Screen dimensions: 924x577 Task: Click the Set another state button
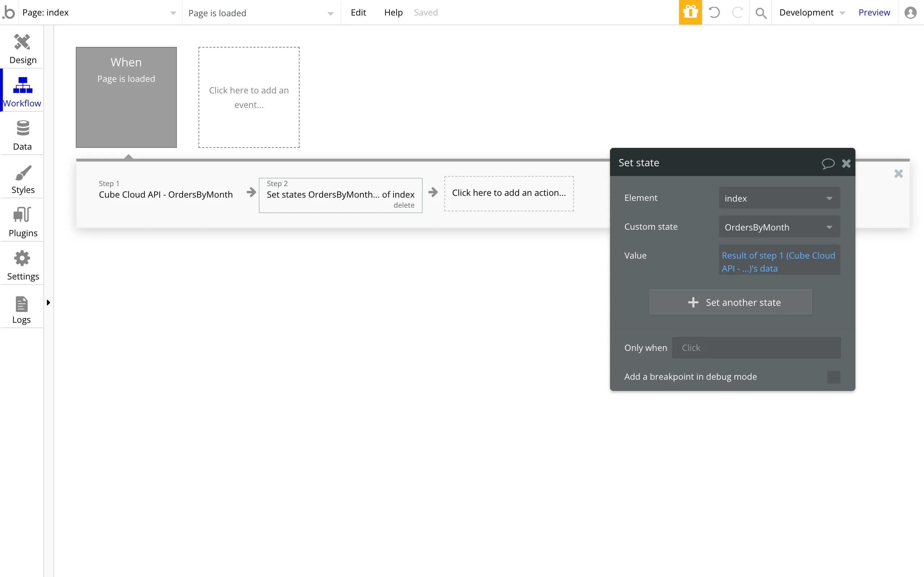pyautogui.click(x=731, y=302)
